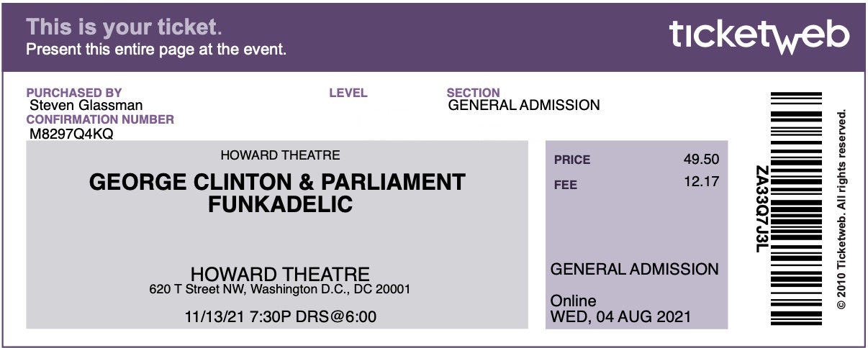
Task: Click the ticketweb logo
Action: point(759,35)
